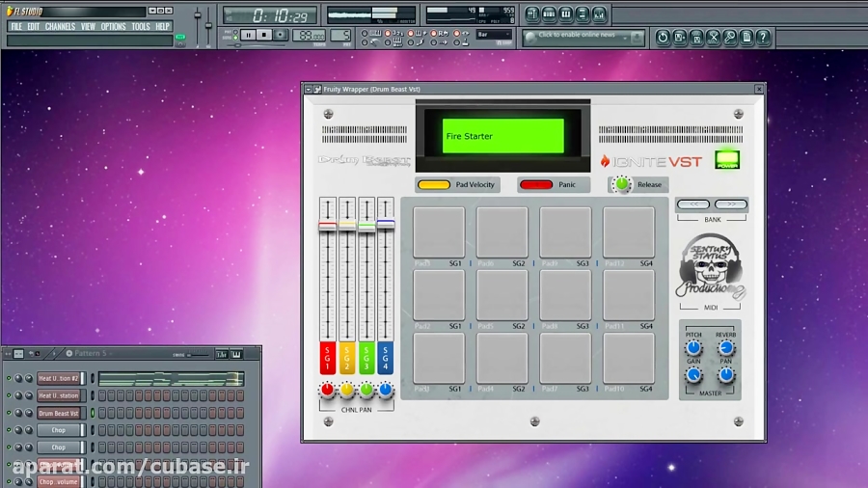
Task: Open Fruity Wrapper window options arrow
Action: pyautogui.click(x=309, y=89)
